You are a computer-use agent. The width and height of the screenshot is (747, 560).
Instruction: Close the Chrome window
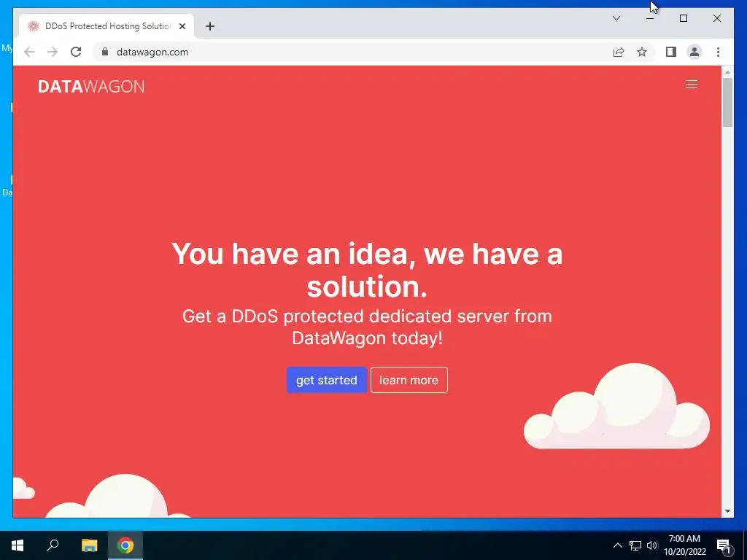click(716, 18)
